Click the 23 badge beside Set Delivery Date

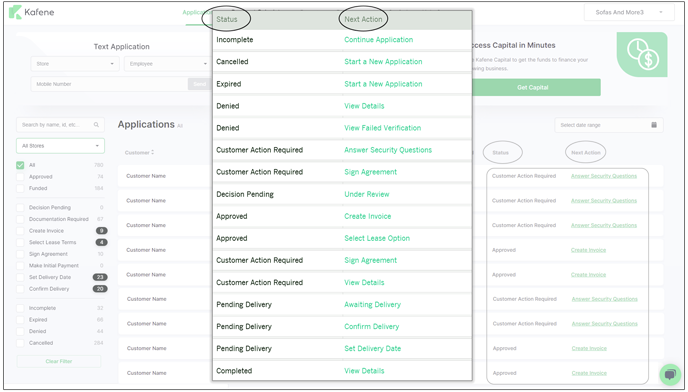[100, 277]
